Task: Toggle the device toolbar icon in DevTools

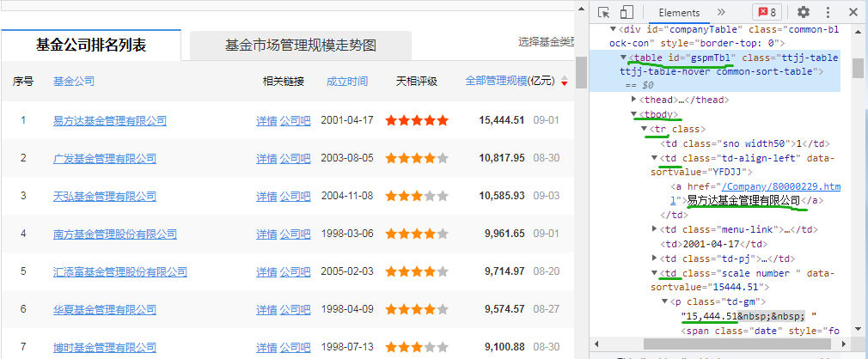Action: point(627,12)
